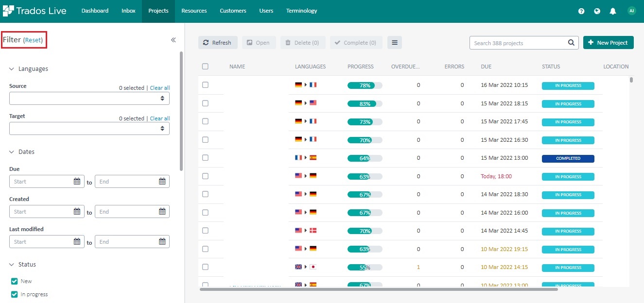Select the checkbox of the Completed project row
The height and width of the screenshot is (303, 644).
coord(205,157)
